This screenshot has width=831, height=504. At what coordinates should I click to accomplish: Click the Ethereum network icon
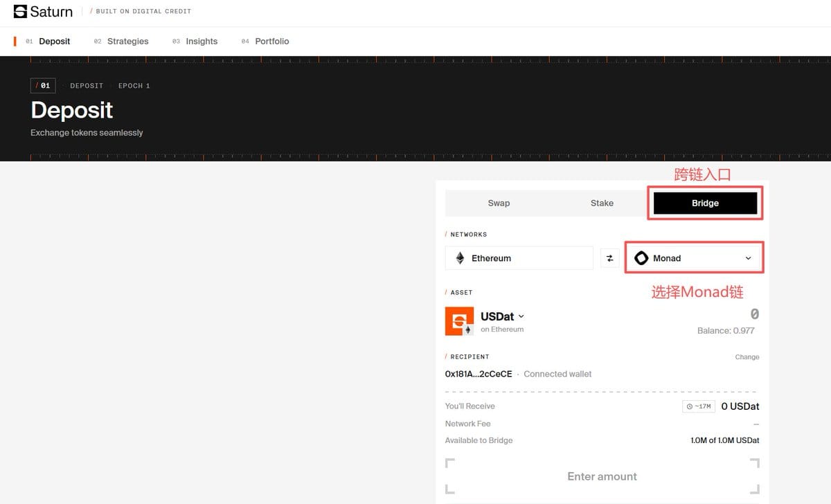[x=461, y=258]
